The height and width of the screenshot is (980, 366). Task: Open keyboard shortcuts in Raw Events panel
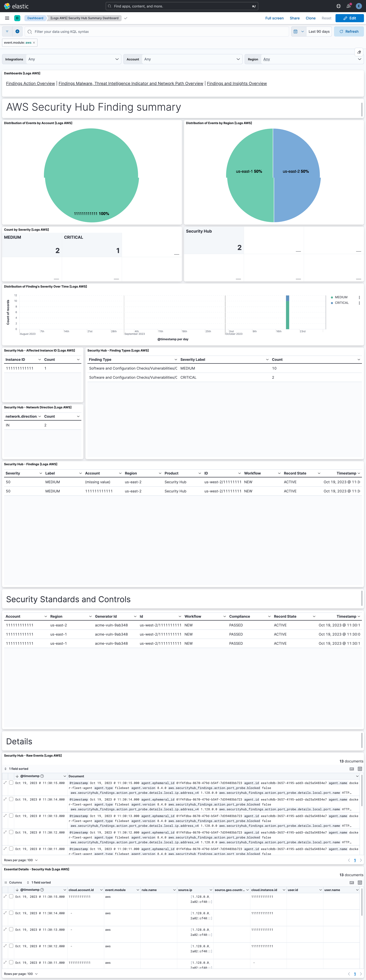click(x=352, y=769)
